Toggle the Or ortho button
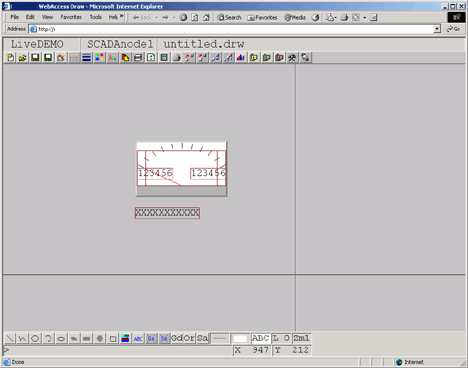The height and width of the screenshot is (368, 468). tap(189, 338)
